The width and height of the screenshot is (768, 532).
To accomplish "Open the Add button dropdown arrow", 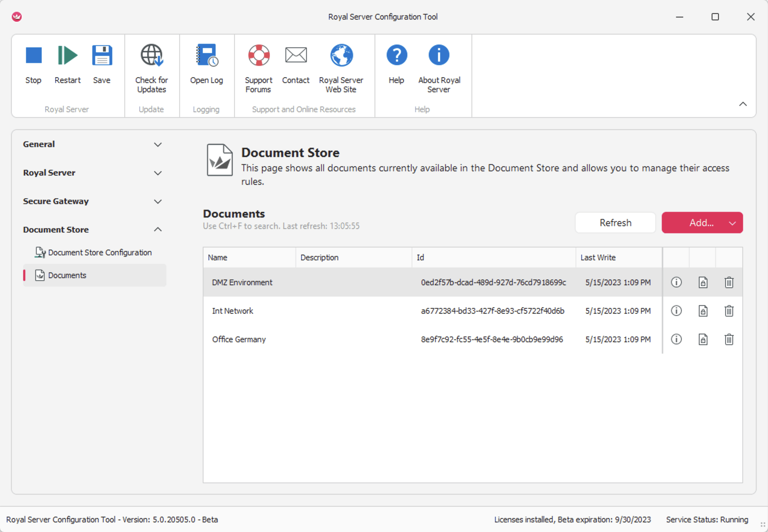I will [x=732, y=223].
